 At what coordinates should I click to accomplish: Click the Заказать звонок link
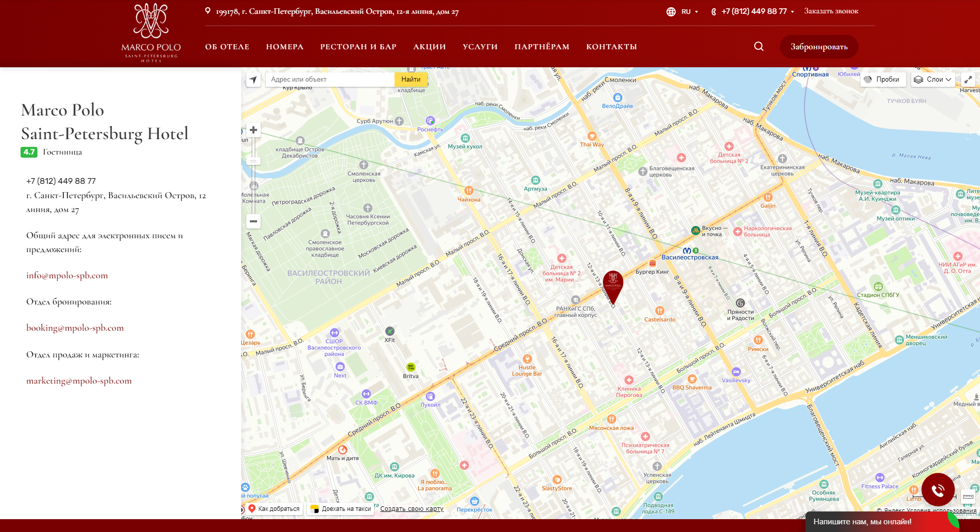pos(831,11)
